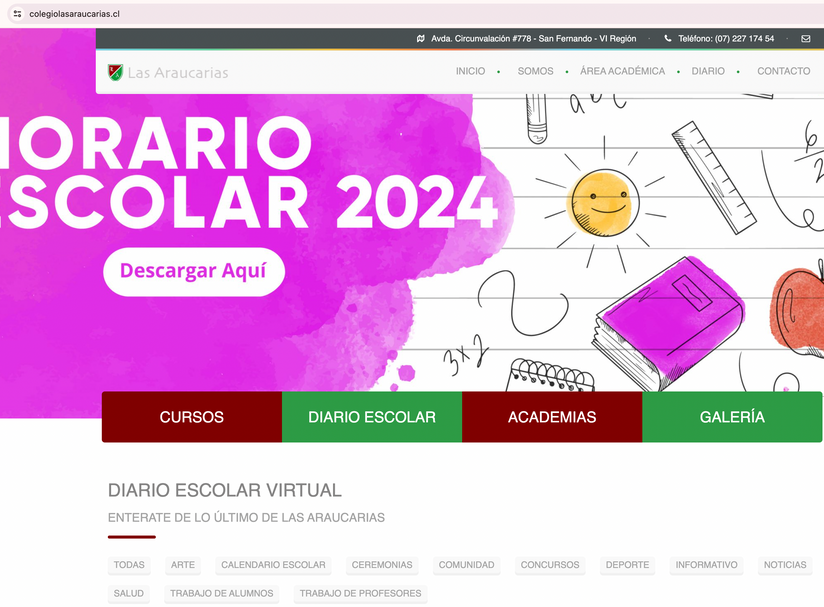The width and height of the screenshot is (824, 607).
Task: Expand the ÁREA ACADÉMICA menu
Action: point(622,72)
